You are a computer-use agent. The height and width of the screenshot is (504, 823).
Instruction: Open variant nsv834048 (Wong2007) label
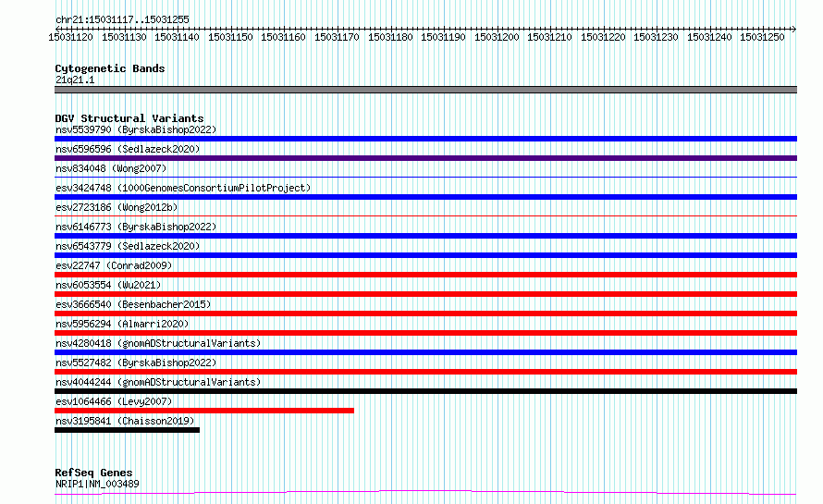pyautogui.click(x=111, y=168)
